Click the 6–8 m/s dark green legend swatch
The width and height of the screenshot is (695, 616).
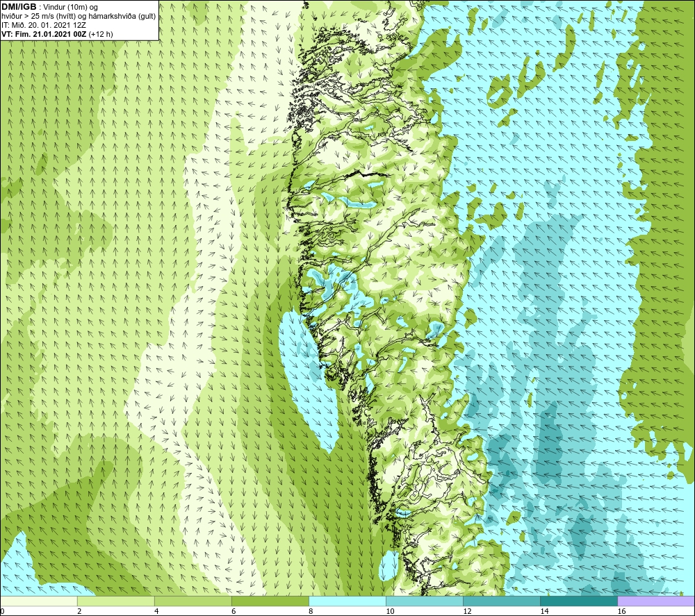coord(270,601)
